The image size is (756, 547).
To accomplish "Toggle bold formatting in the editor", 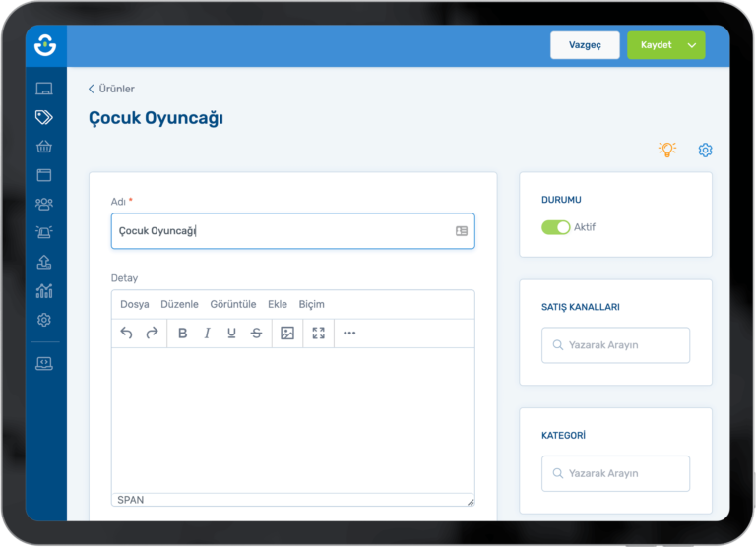I will [x=182, y=334].
